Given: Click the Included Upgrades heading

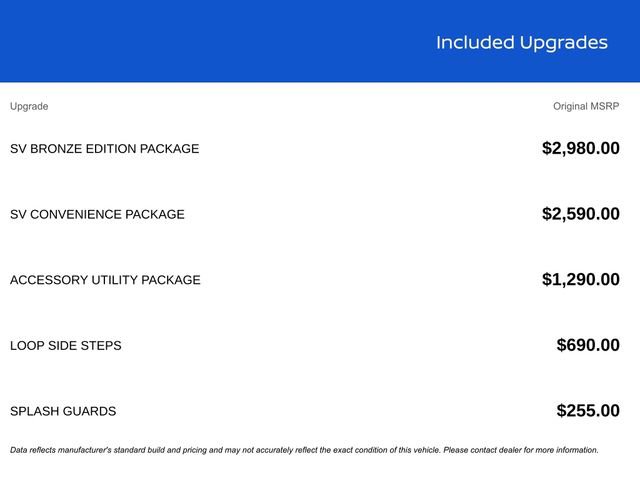Looking at the screenshot, I should pyautogui.click(x=521, y=42).
